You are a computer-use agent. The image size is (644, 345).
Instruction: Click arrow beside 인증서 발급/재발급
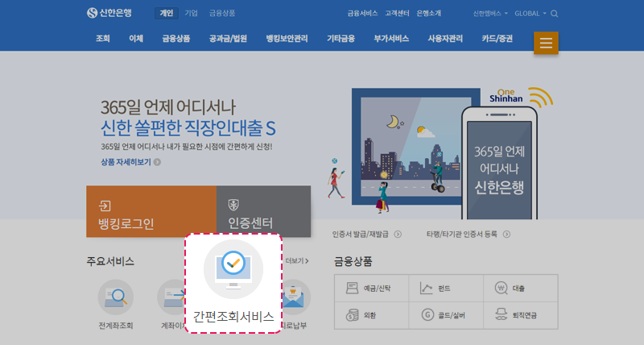point(398,235)
